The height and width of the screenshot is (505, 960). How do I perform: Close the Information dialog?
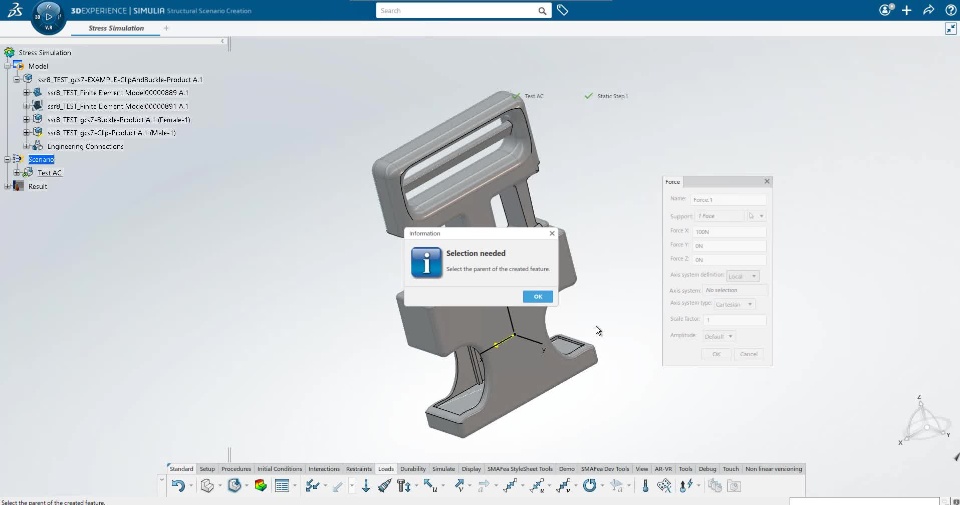pyautogui.click(x=552, y=233)
